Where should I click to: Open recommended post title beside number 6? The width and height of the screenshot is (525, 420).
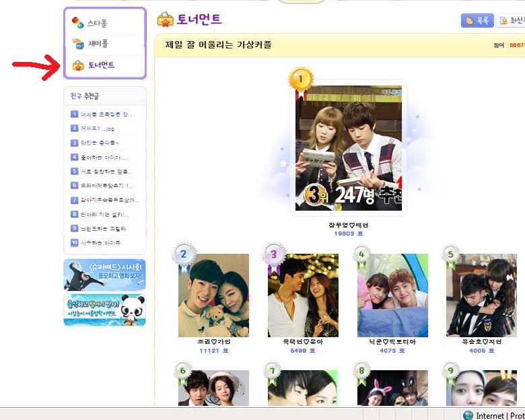click(107, 186)
